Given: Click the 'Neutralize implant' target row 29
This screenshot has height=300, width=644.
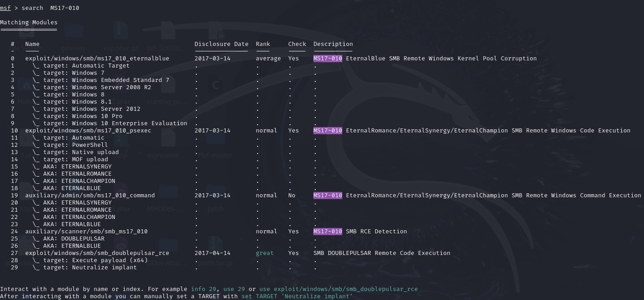Looking at the screenshot, I should point(104,268).
